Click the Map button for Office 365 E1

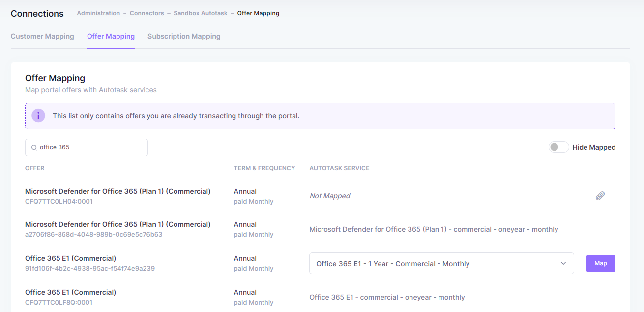[601, 263]
